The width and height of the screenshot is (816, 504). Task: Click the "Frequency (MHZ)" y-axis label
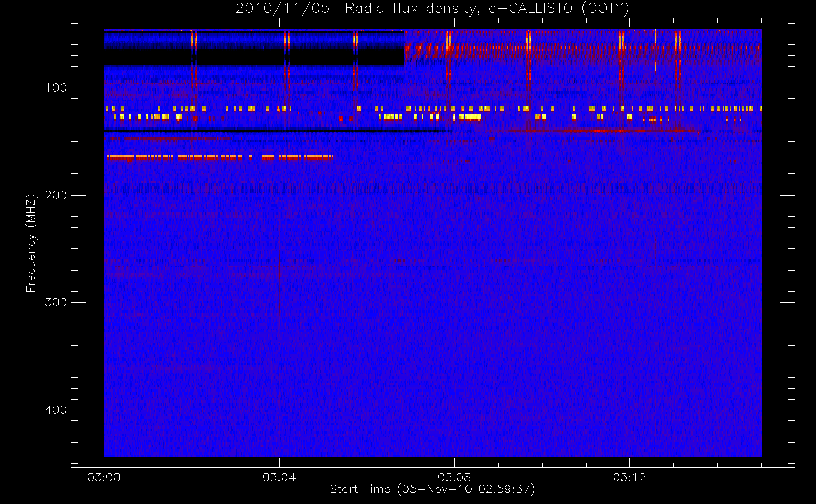[x=31, y=243]
